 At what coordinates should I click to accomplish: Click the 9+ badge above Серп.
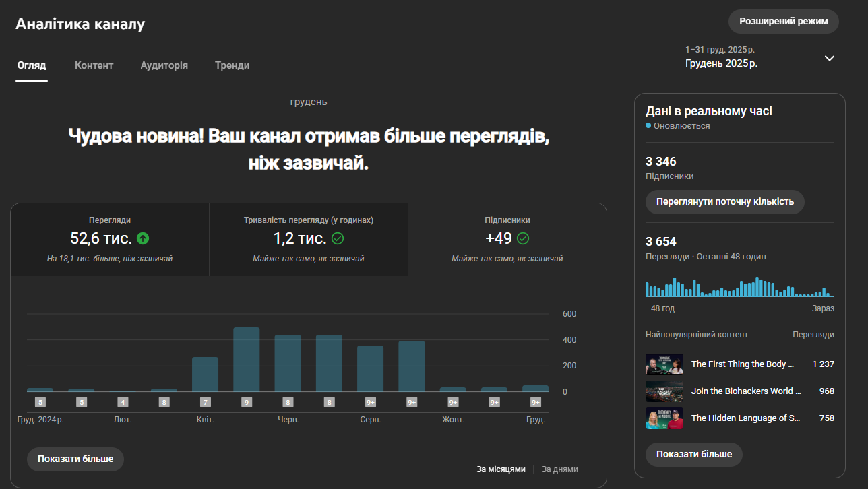pyautogui.click(x=371, y=402)
